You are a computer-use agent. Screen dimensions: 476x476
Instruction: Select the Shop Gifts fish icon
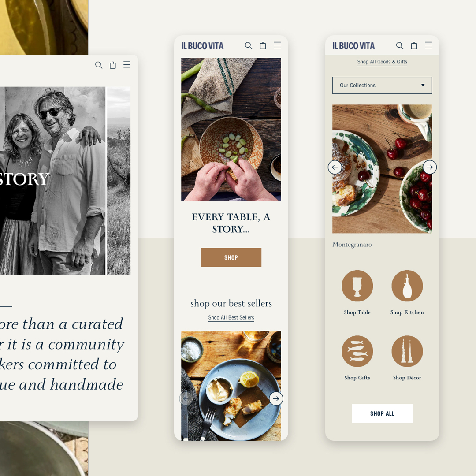357,351
